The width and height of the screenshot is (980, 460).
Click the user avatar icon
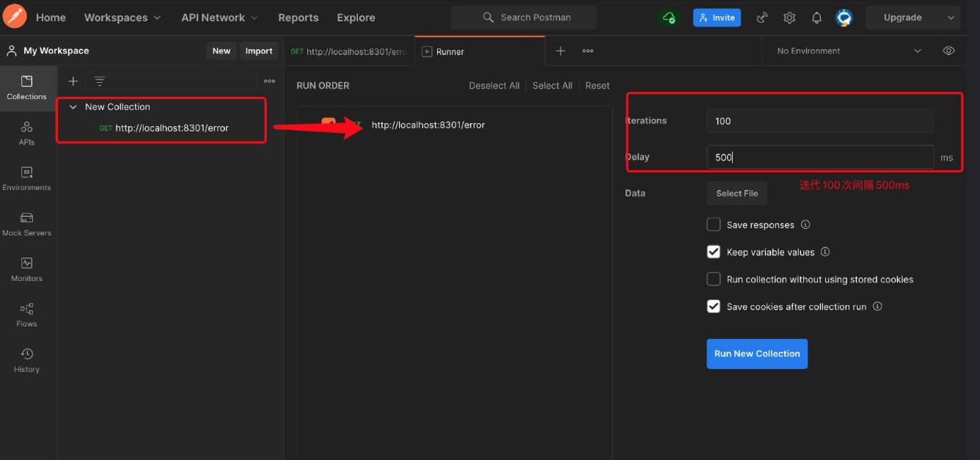pos(844,18)
